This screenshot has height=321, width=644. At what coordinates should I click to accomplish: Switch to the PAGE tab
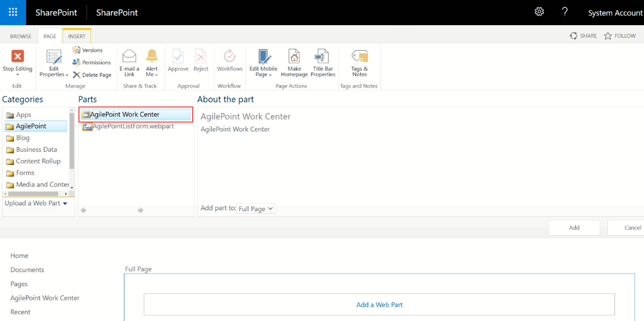click(x=50, y=36)
